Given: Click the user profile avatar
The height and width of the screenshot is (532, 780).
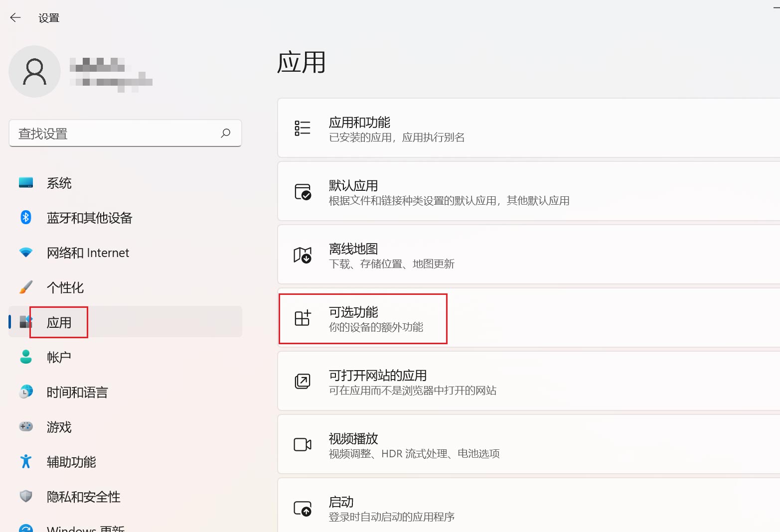Looking at the screenshot, I should point(34,71).
